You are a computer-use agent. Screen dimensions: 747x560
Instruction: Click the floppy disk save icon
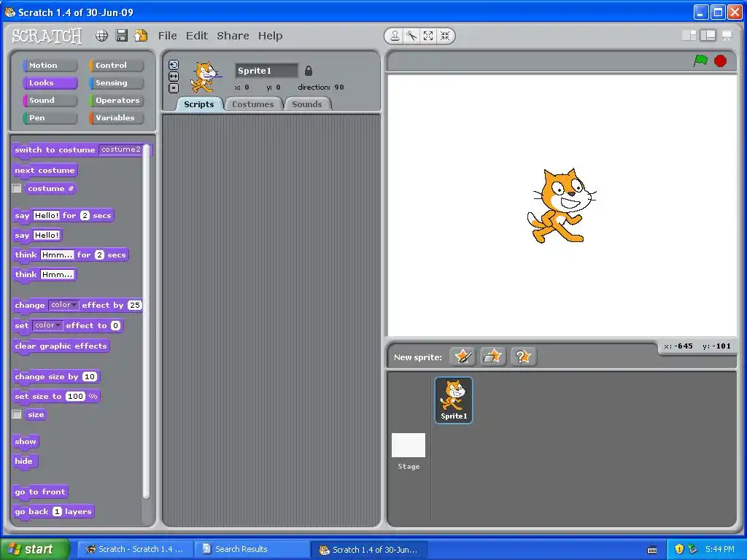tap(122, 36)
